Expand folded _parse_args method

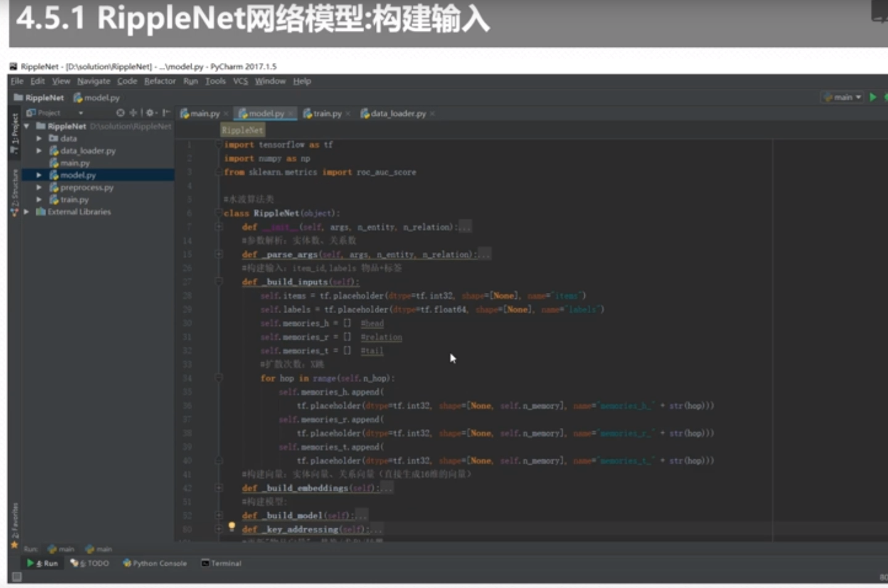coord(219,254)
